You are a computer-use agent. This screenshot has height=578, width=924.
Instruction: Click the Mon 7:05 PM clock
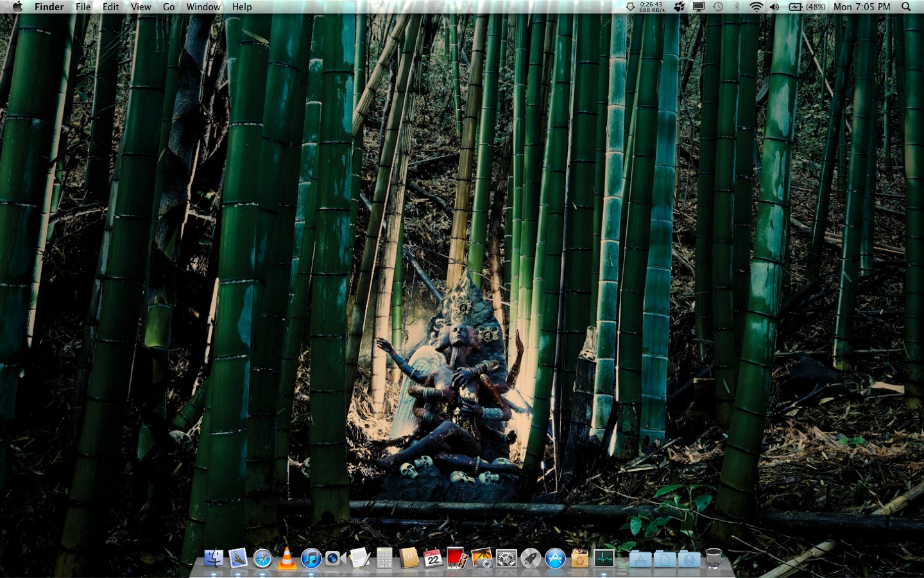[x=862, y=7]
